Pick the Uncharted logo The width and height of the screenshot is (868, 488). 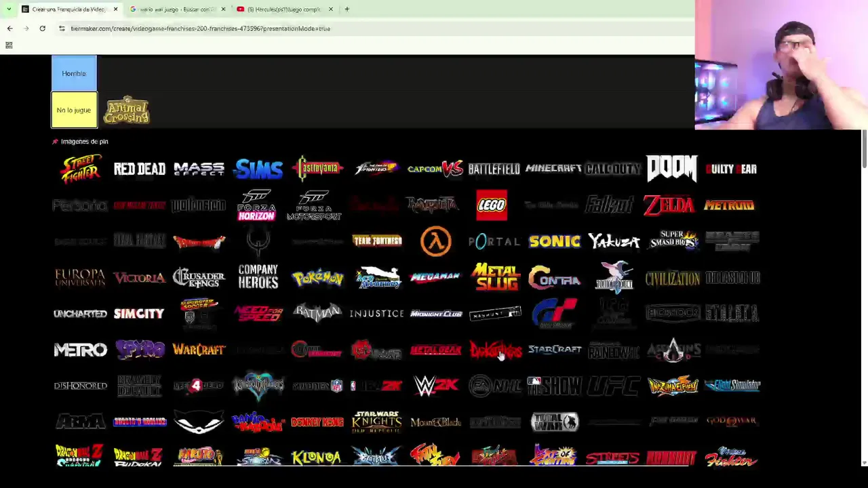(x=80, y=314)
